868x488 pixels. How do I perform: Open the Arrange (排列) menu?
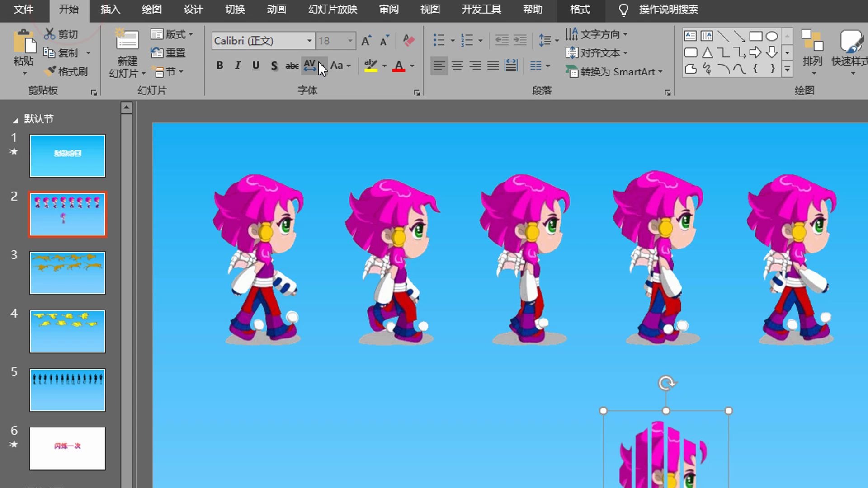(812, 52)
